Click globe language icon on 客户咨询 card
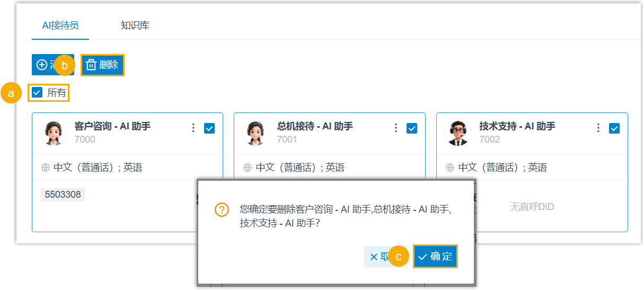 pos(46,168)
